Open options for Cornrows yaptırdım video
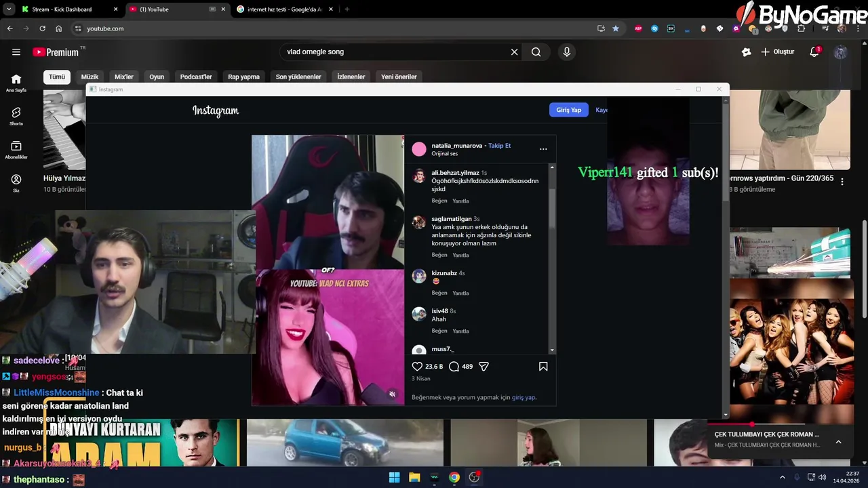 (842, 182)
